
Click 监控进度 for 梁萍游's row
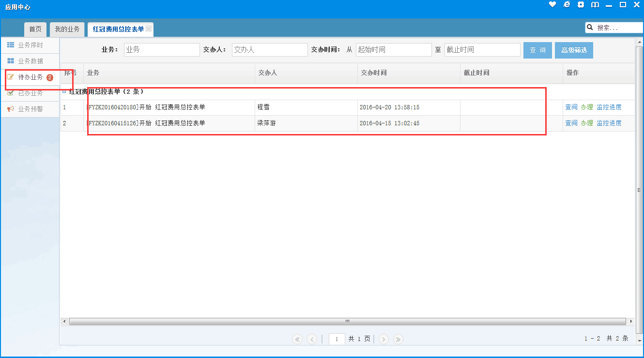pos(609,123)
